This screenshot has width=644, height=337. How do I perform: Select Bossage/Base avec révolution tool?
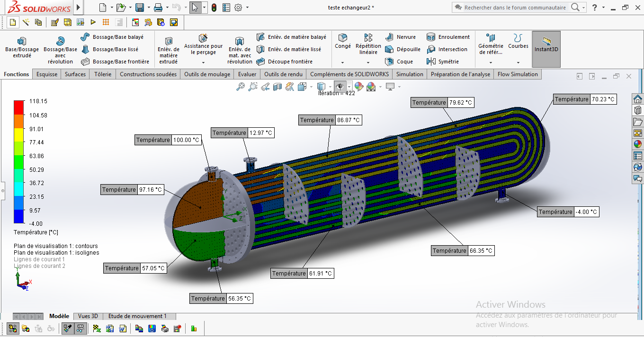60,50
